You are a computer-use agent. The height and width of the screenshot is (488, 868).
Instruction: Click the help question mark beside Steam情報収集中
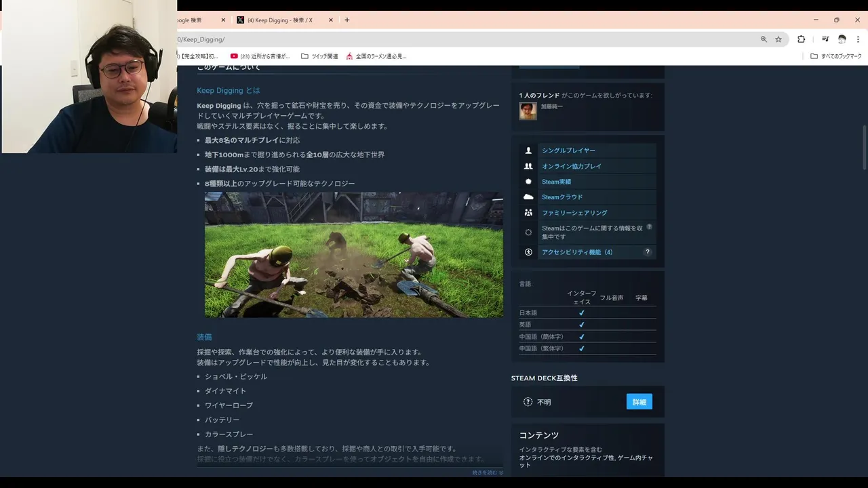[649, 227]
